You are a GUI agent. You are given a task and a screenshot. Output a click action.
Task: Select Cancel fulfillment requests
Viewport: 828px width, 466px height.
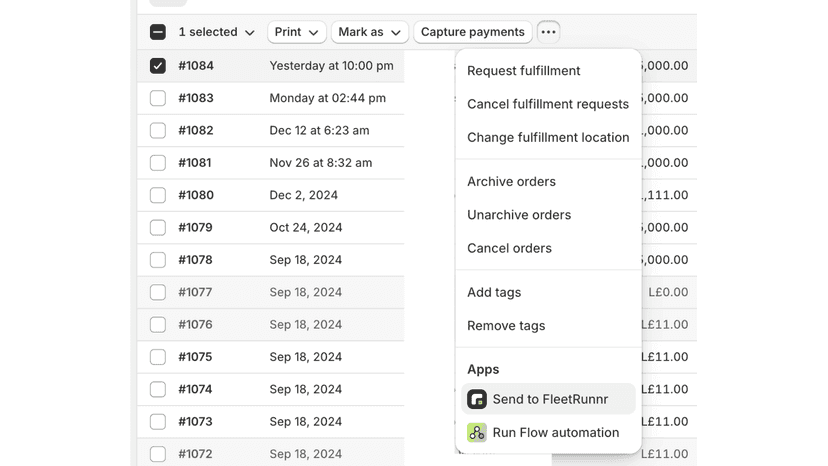pyautogui.click(x=548, y=104)
